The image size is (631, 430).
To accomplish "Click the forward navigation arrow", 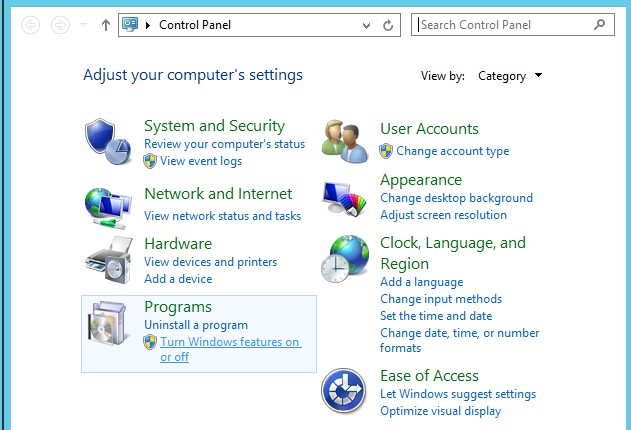I will click(x=60, y=25).
